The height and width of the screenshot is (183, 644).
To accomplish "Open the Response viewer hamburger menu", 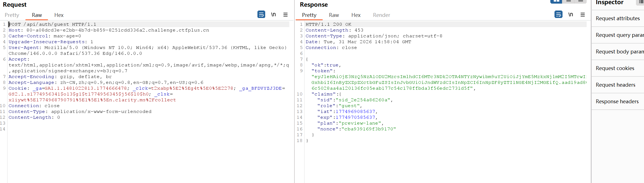I will tap(583, 15).
